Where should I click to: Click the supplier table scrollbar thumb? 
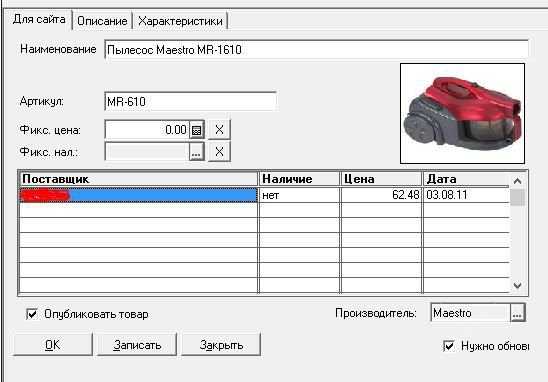pyautogui.click(x=518, y=197)
